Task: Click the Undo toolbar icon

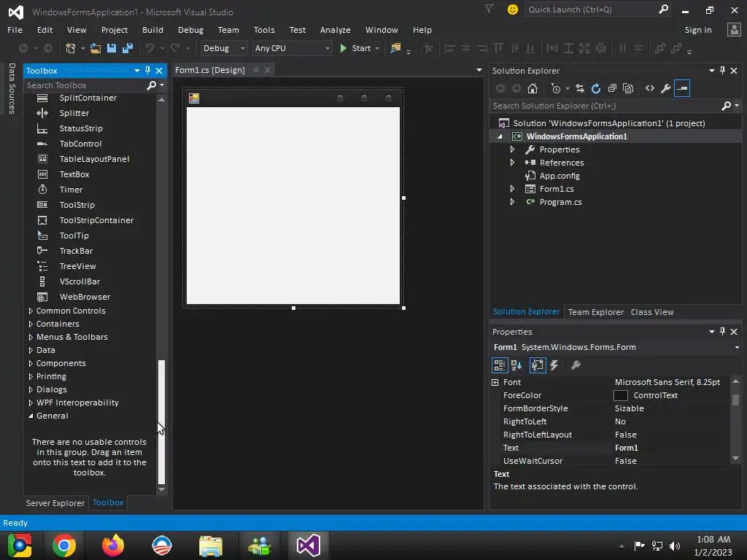Action: (150, 48)
